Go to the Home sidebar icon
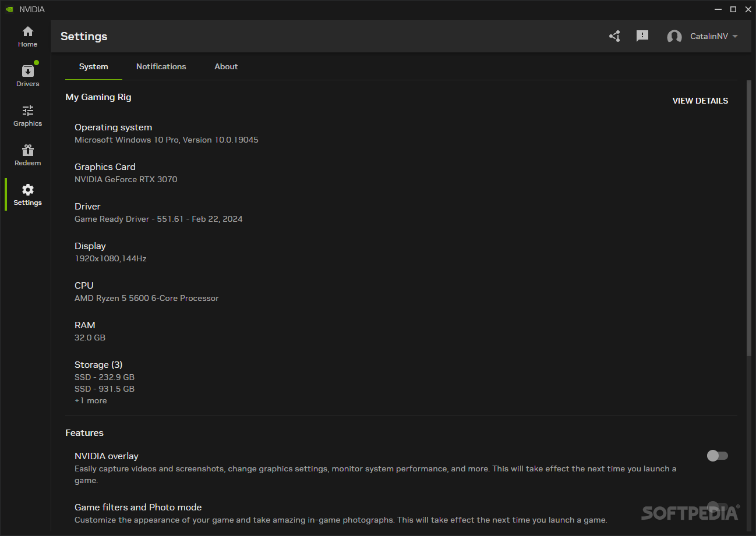This screenshot has height=536, width=756. 28,31
